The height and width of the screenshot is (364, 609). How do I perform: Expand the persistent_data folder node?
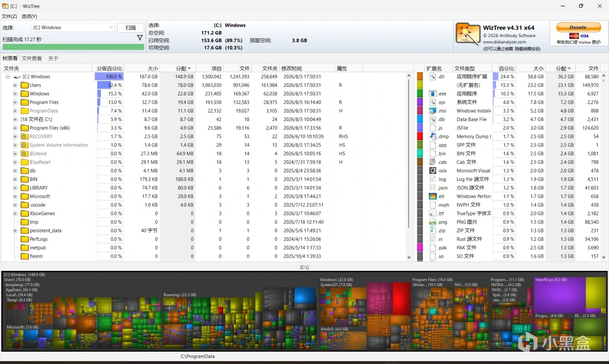(x=15, y=230)
